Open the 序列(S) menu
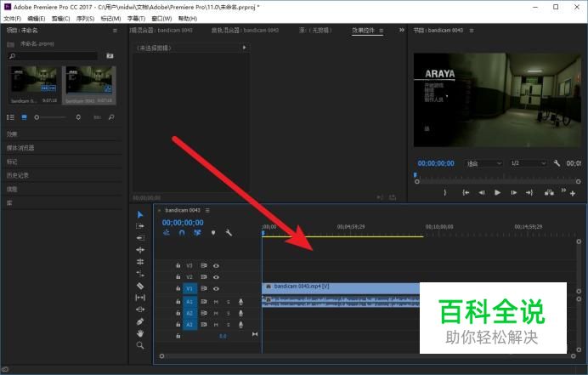 coord(85,19)
